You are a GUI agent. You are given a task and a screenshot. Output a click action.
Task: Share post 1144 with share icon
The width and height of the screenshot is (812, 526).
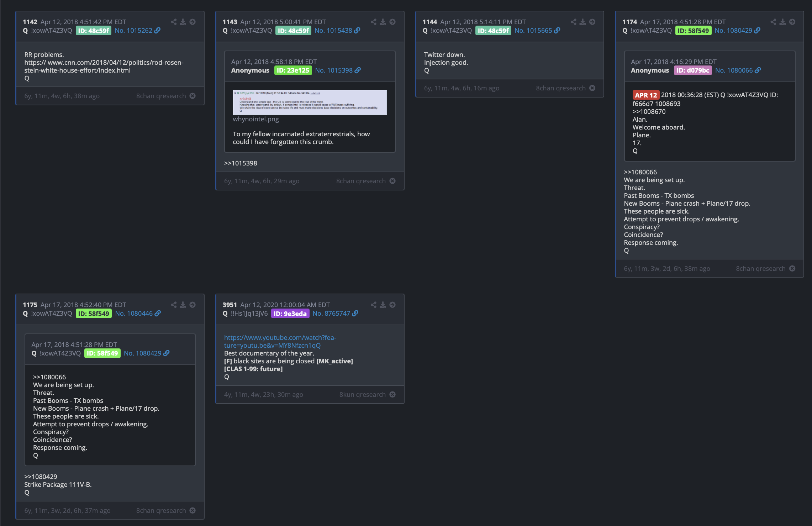point(574,22)
